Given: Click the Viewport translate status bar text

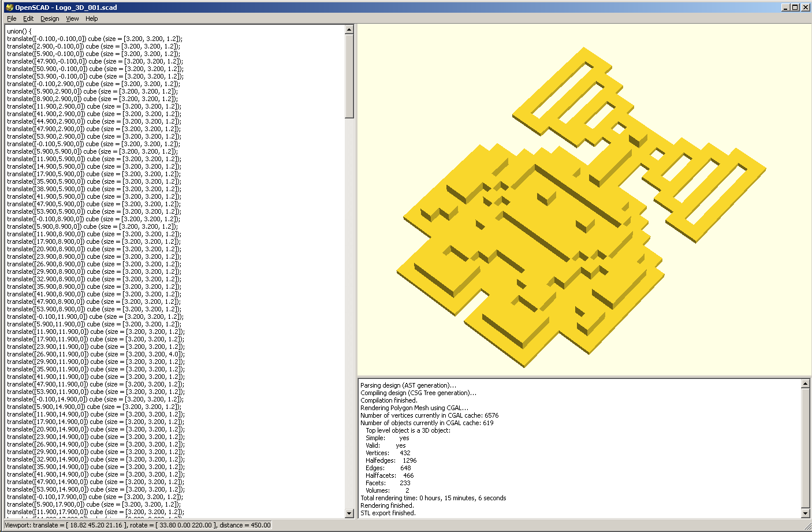Looking at the screenshot, I should pos(137,525).
